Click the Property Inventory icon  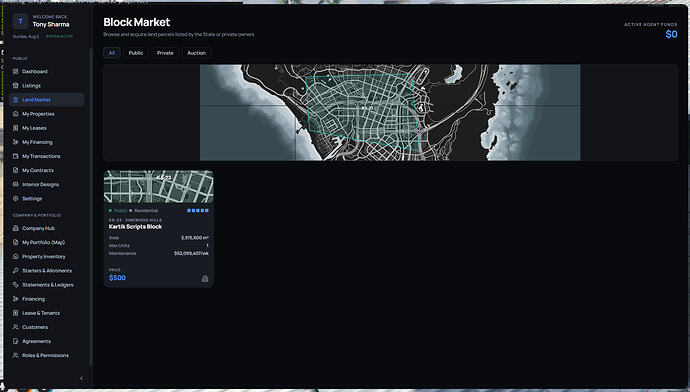[16, 256]
